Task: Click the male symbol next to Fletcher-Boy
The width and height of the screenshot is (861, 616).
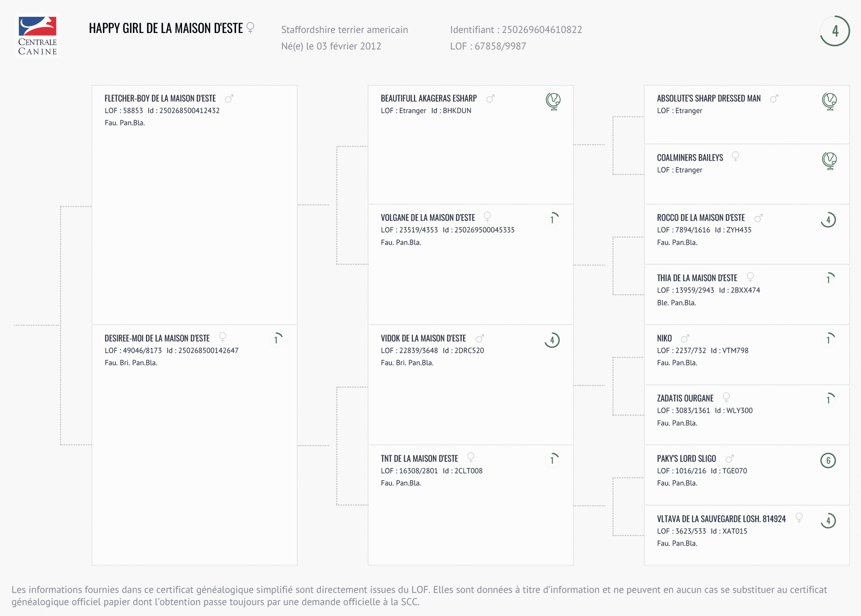Action: click(x=229, y=99)
